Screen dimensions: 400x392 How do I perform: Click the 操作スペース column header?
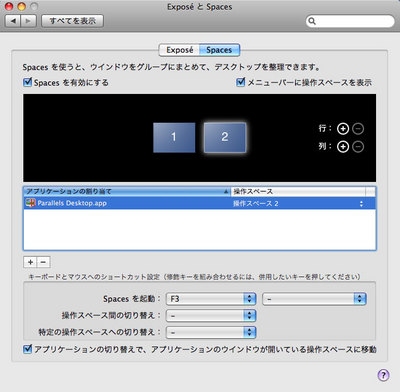click(x=298, y=191)
